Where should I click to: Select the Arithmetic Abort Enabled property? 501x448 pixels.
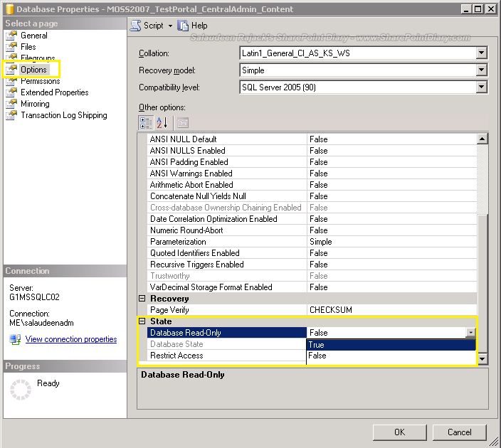(227, 185)
